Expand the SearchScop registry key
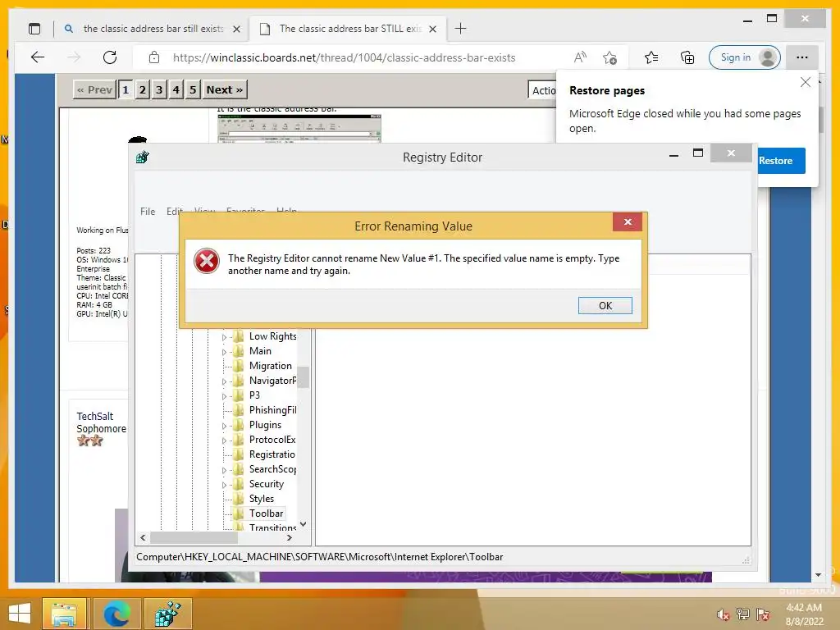840x630 pixels. tap(225, 470)
